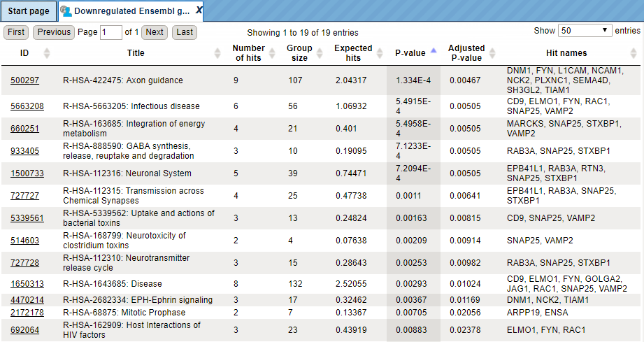Viewport: 644px width, 342px height.
Task: Jump to the First page
Action: [x=16, y=32]
